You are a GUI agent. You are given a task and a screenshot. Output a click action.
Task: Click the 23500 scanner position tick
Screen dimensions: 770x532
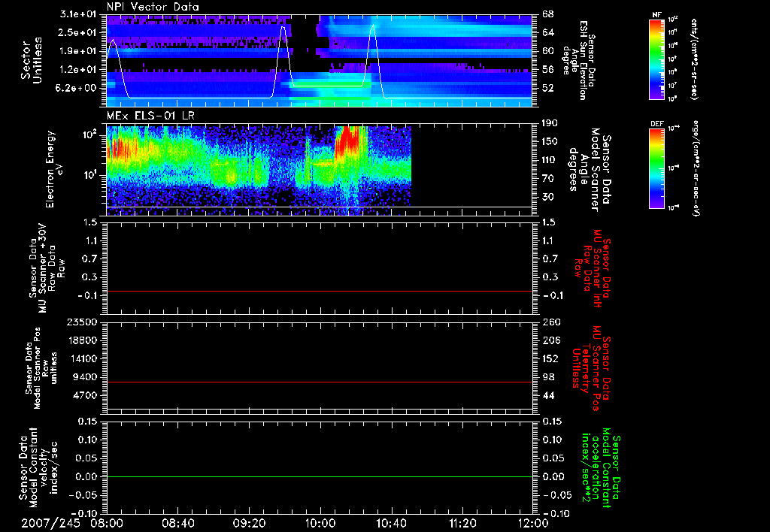click(x=81, y=322)
